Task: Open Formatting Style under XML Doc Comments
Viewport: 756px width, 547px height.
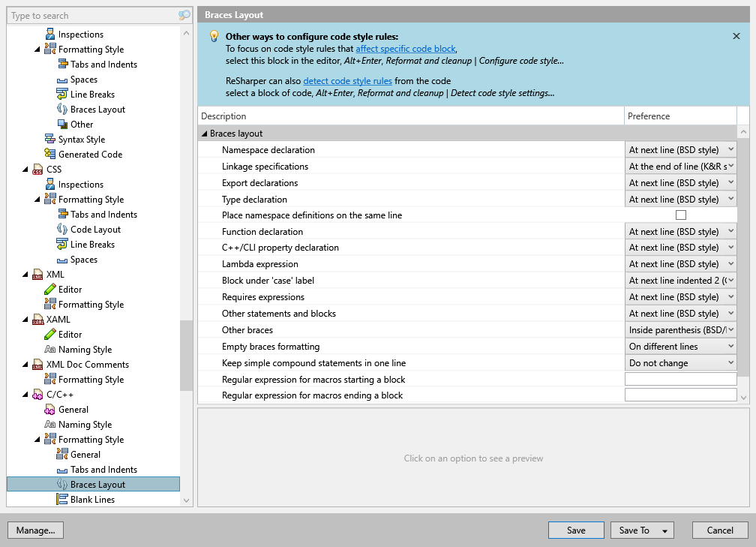Action: click(x=50, y=379)
